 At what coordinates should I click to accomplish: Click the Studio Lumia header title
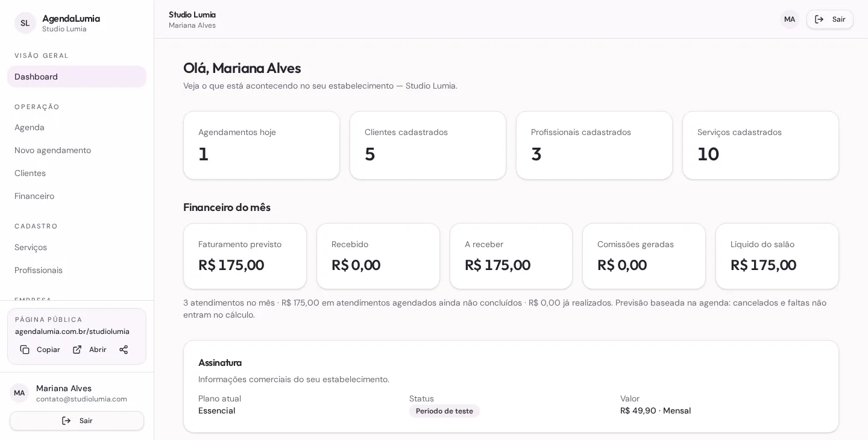(192, 14)
